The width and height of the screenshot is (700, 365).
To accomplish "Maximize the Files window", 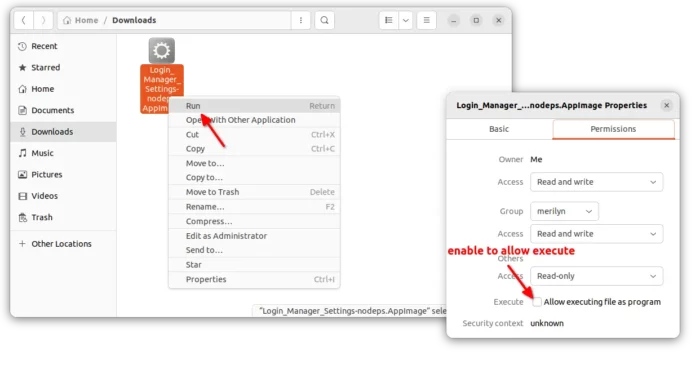I will (x=476, y=20).
